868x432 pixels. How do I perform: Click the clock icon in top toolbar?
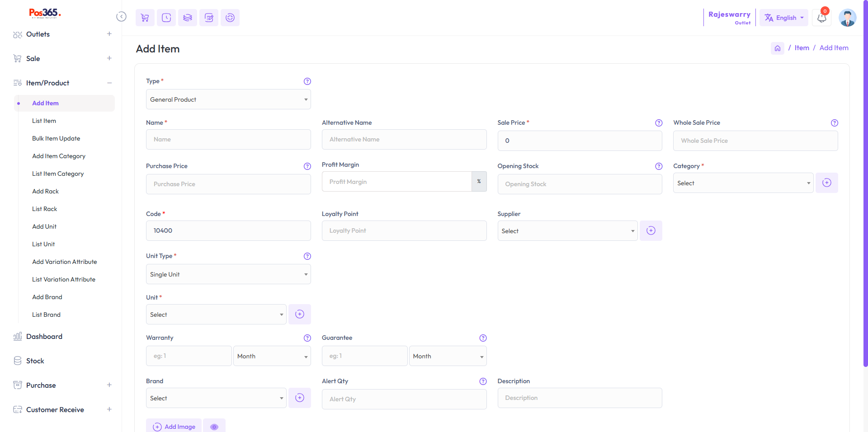pyautogui.click(x=166, y=18)
